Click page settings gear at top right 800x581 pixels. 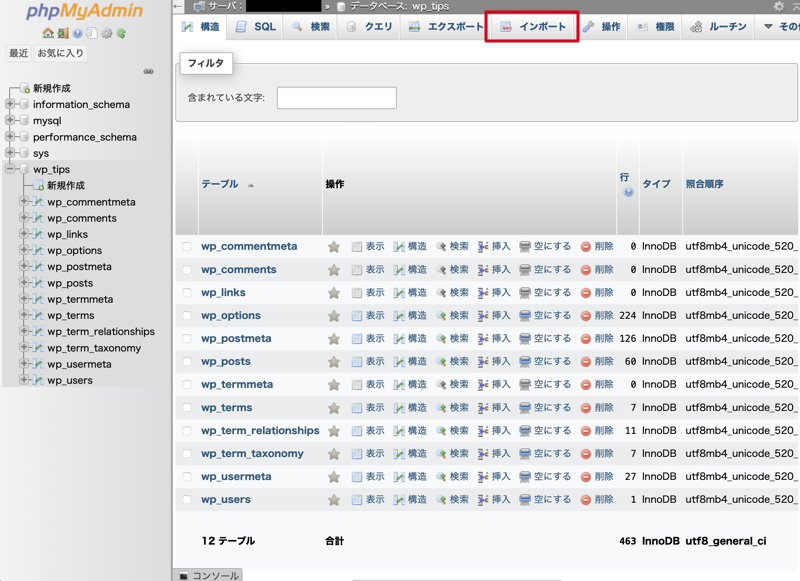click(x=779, y=6)
